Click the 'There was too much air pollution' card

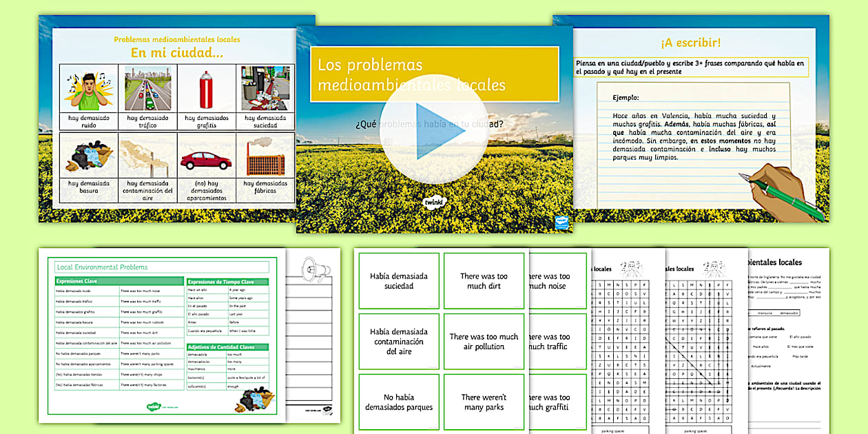click(x=484, y=340)
